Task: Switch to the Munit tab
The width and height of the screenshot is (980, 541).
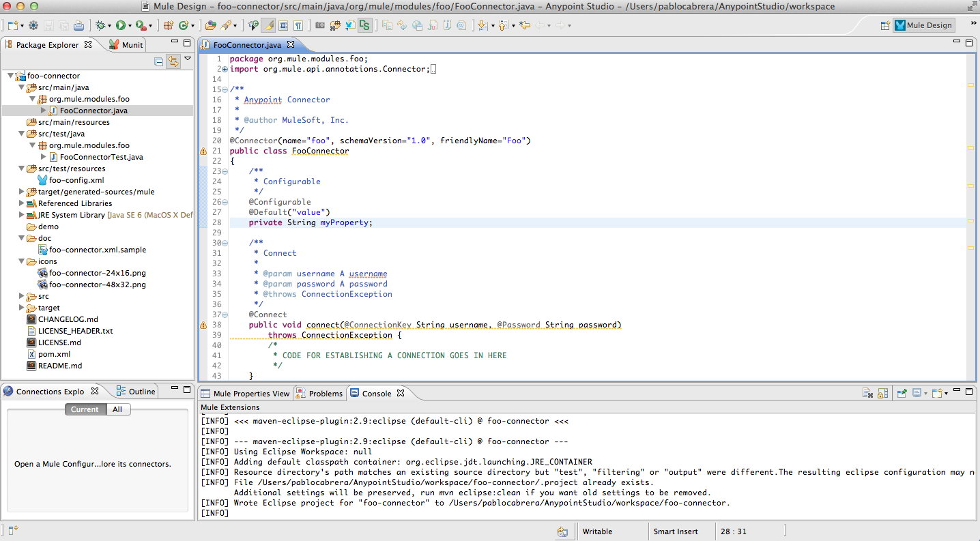Action: (126, 44)
